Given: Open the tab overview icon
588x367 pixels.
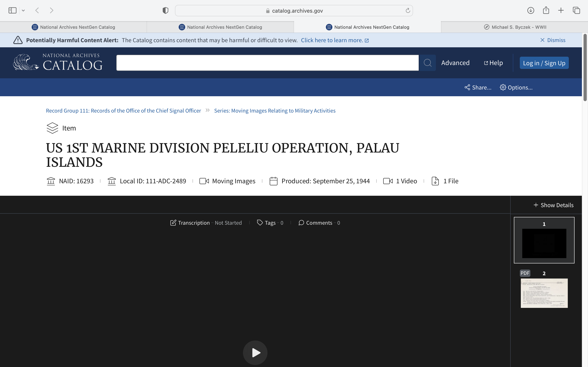Looking at the screenshot, I should (x=576, y=10).
